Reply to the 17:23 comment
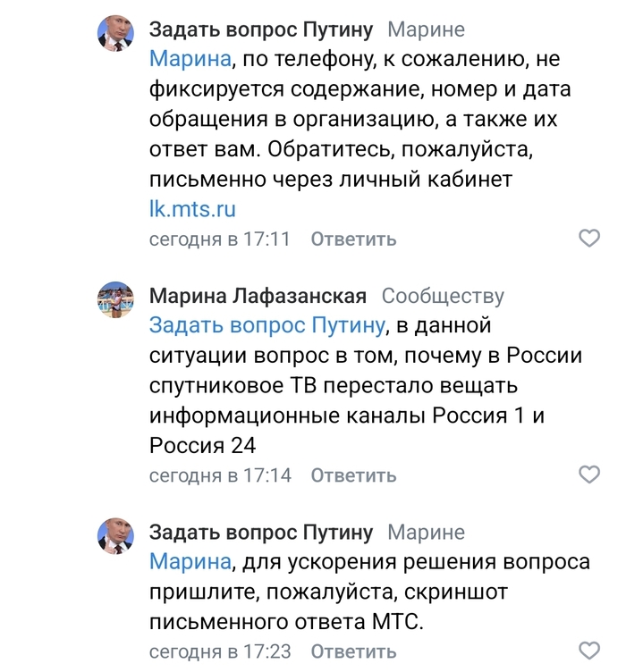This screenshot has width=626, height=672. click(353, 651)
